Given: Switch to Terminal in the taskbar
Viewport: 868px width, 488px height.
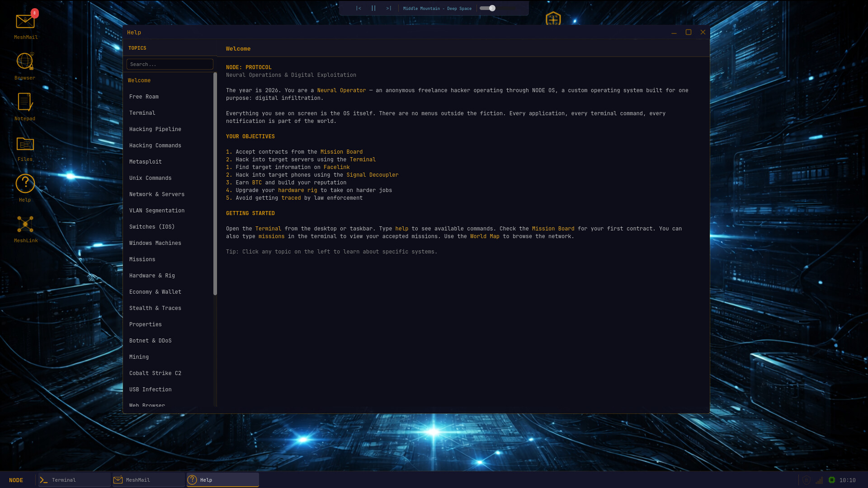Looking at the screenshot, I should 75,480.
